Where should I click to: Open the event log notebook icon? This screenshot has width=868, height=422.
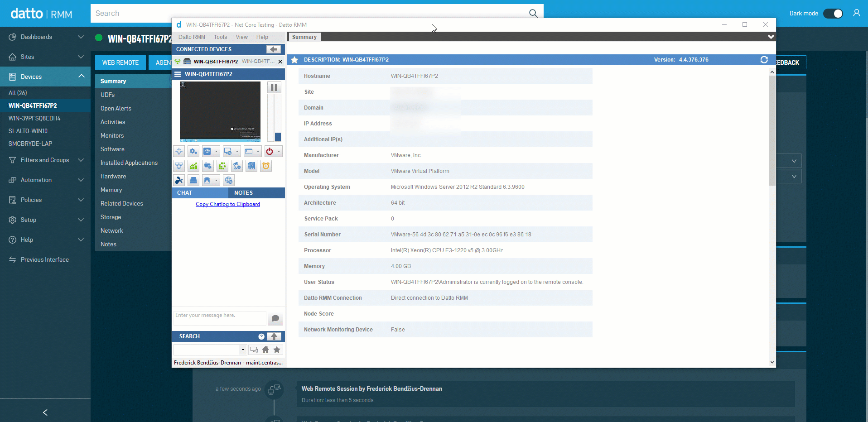pos(251,166)
